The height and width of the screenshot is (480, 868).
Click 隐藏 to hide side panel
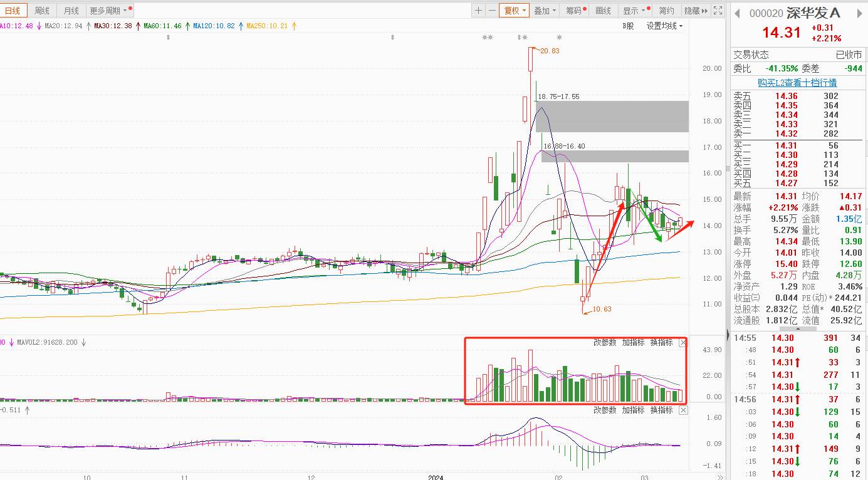(x=696, y=11)
